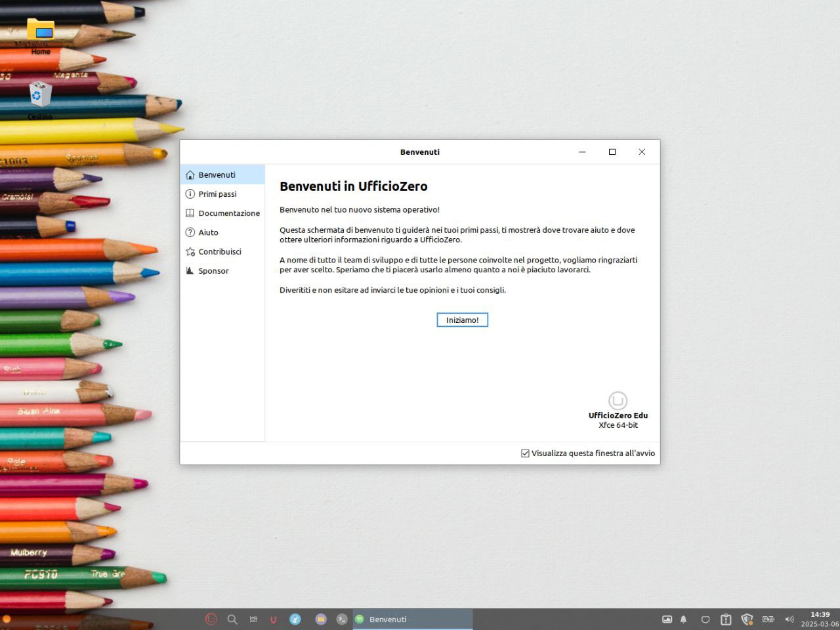Screen dimensions: 840x630
Task: Open the clipboard manager tray icon
Action: point(726,619)
